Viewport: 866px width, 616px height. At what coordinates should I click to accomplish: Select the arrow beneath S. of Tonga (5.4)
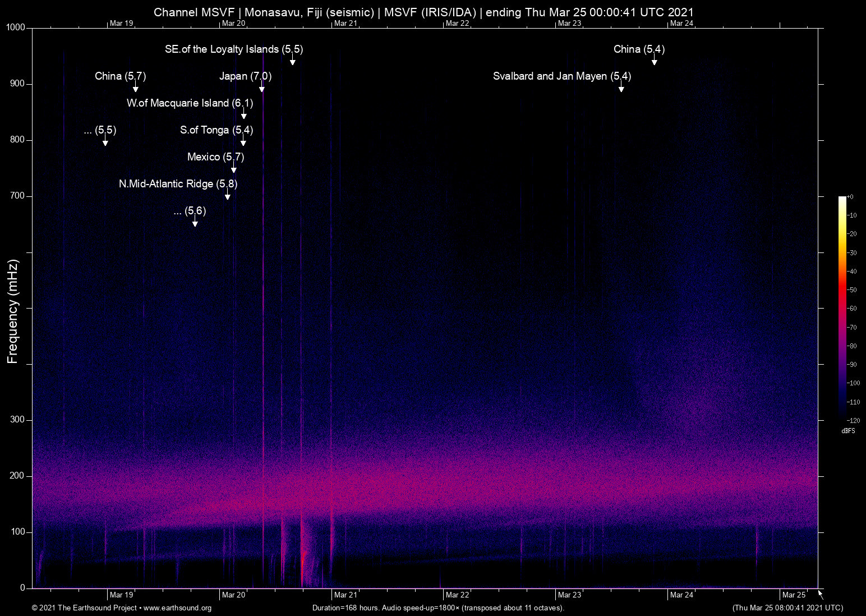click(243, 142)
